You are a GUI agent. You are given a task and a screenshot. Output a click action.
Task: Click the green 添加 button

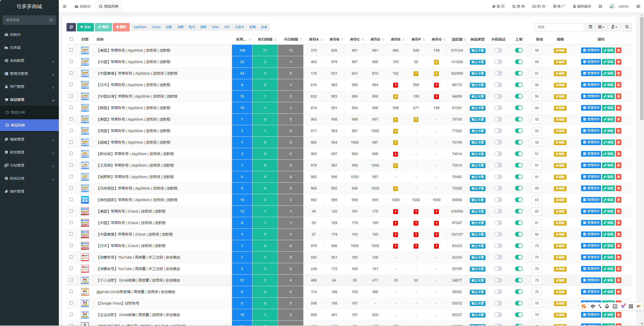(85, 27)
